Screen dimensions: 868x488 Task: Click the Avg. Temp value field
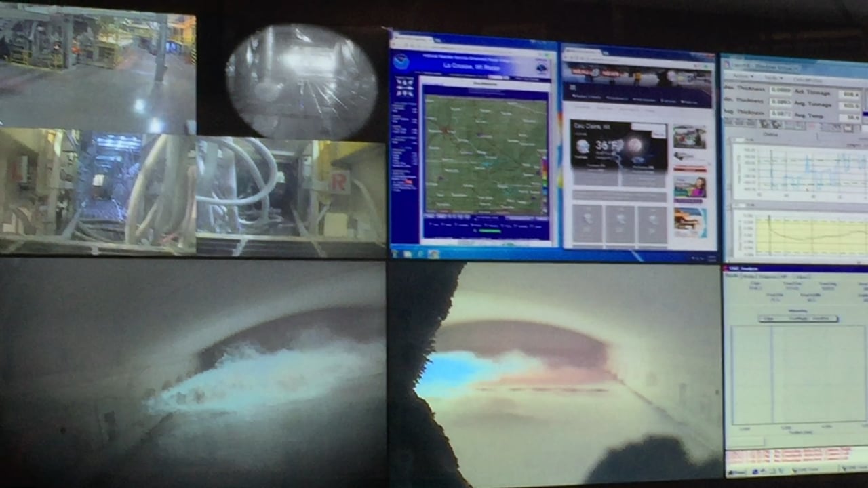[x=850, y=118]
